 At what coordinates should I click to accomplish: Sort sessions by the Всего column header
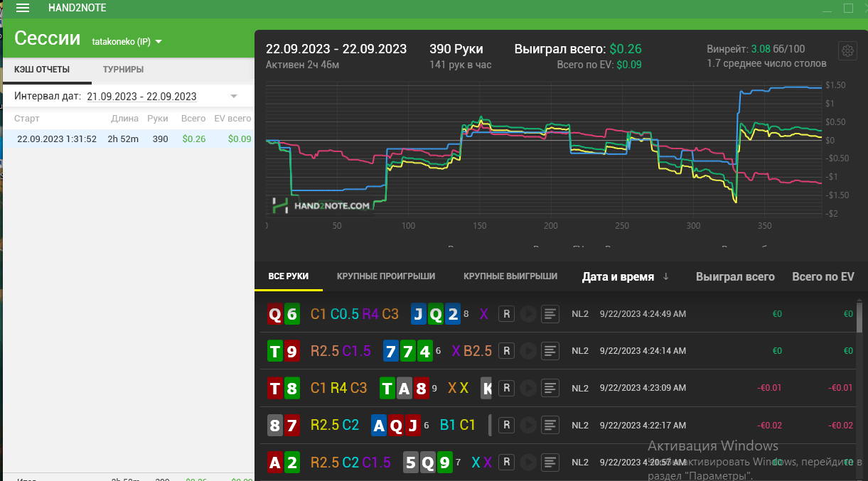pos(193,119)
